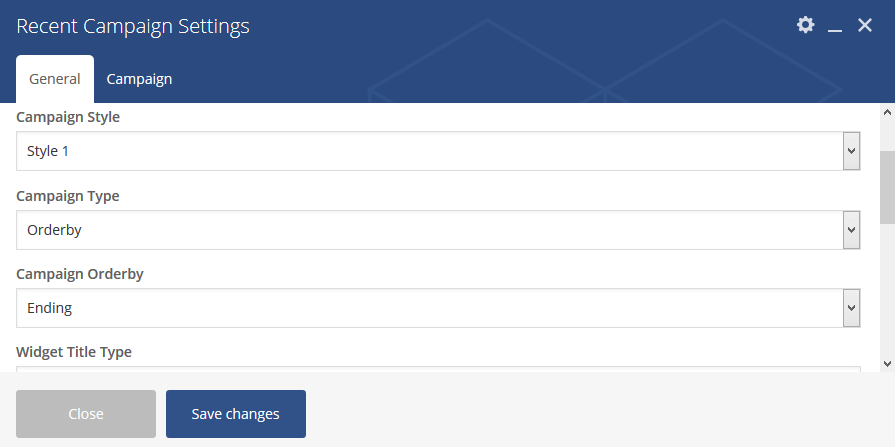Minimize the Recent Campaign Settings panel
The image size is (895, 447).
point(835,27)
